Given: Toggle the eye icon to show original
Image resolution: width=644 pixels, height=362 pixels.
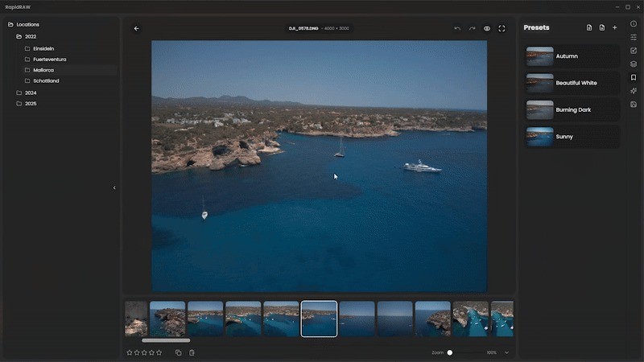Looking at the screenshot, I should click(486, 28).
